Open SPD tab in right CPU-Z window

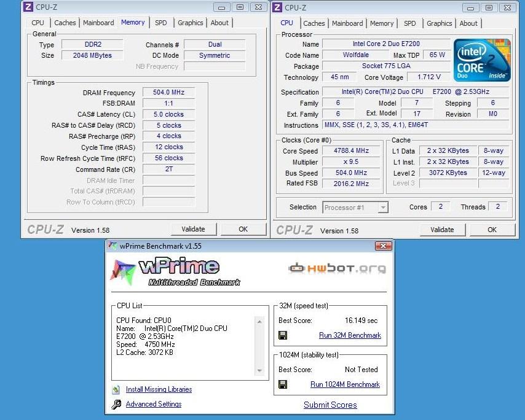coord(410,23)
